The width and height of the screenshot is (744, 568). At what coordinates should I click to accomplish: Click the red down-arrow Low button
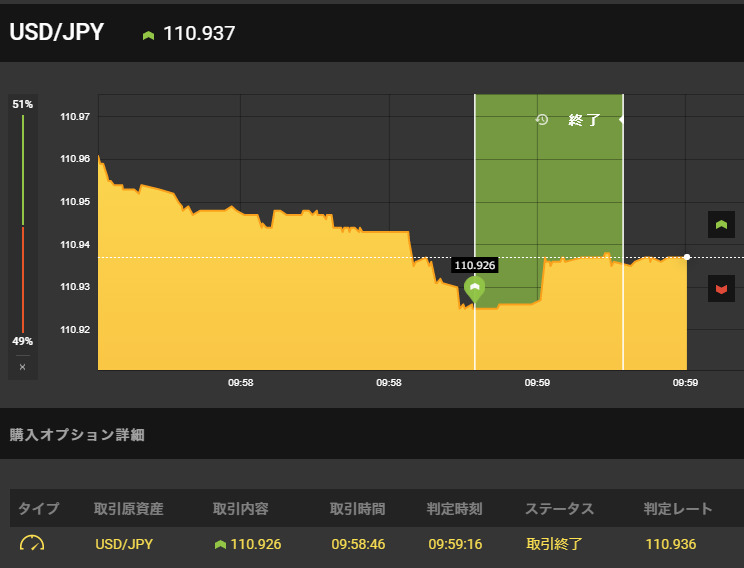click(721, 289)
